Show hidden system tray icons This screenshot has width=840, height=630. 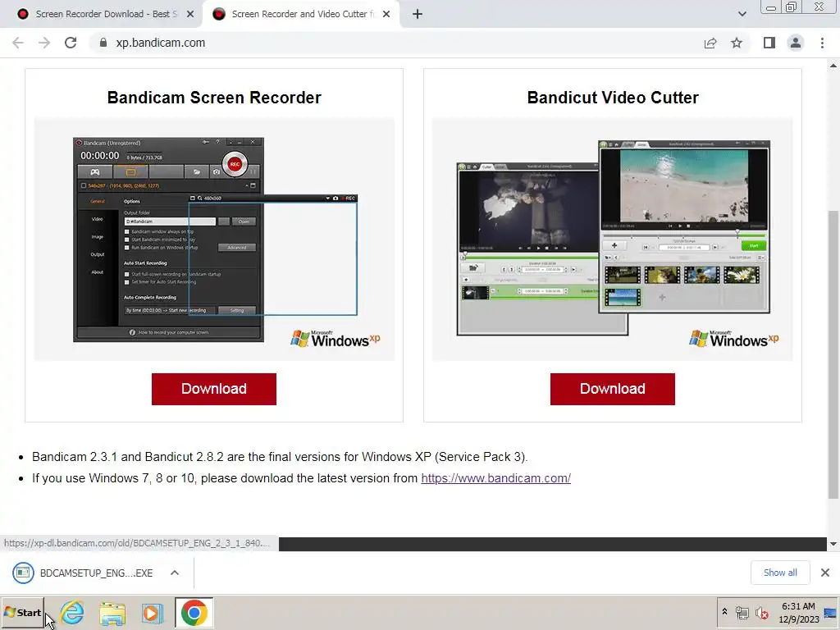point(724,612)
